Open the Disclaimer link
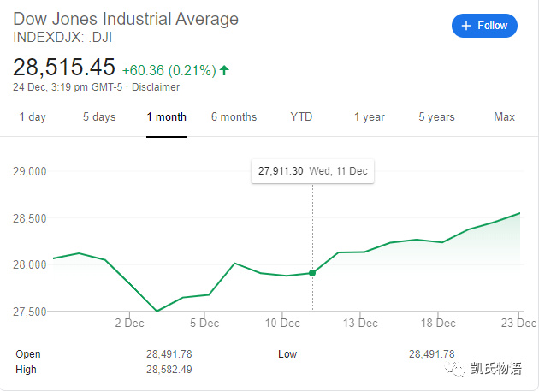Viewport: 539px width, 392px height. [x=156, y=87]
